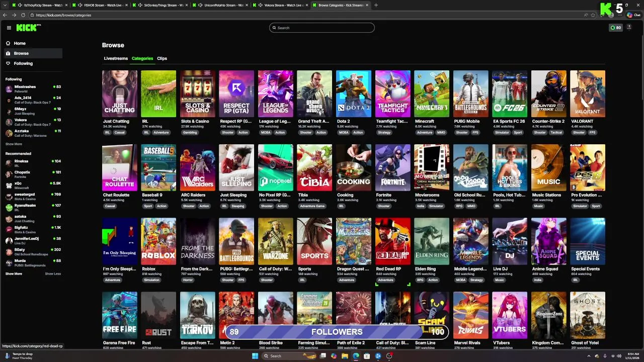Open Bigfoltz recommended avatar
Screen dimensions: 644x362
pyautogui.click(x=9, y=230)
